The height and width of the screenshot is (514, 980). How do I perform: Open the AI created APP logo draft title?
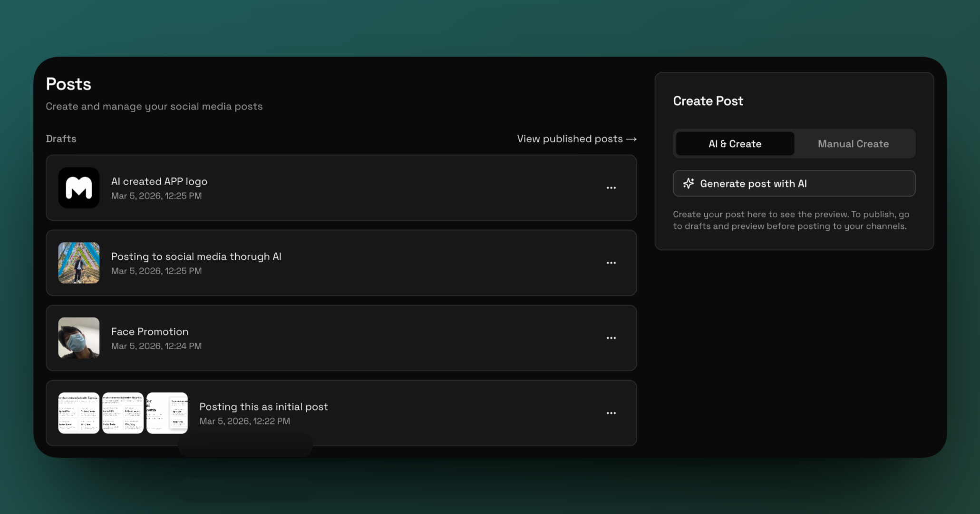tap(159, 181)
